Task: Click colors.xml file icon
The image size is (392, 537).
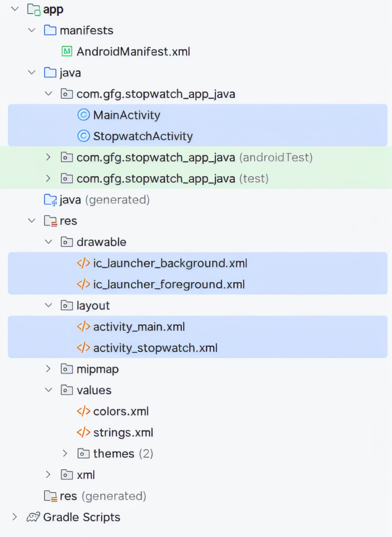Action: 83,411
